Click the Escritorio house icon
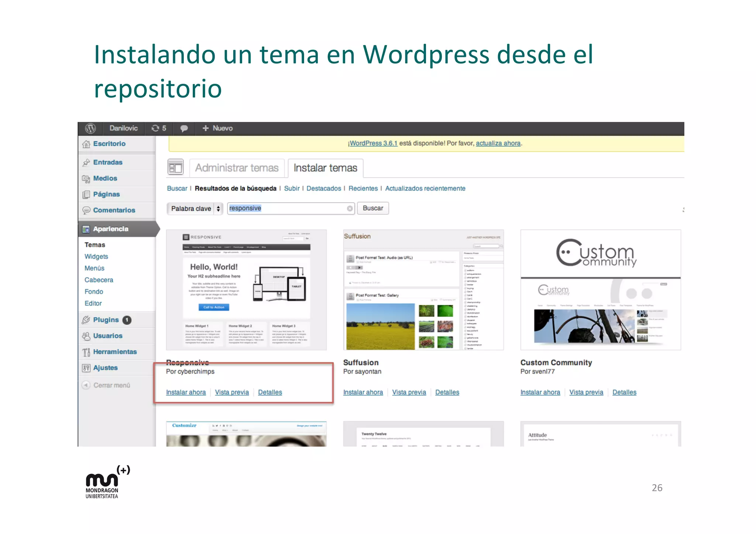The width and height of the screenshot is (756, 534). (86, 144)
